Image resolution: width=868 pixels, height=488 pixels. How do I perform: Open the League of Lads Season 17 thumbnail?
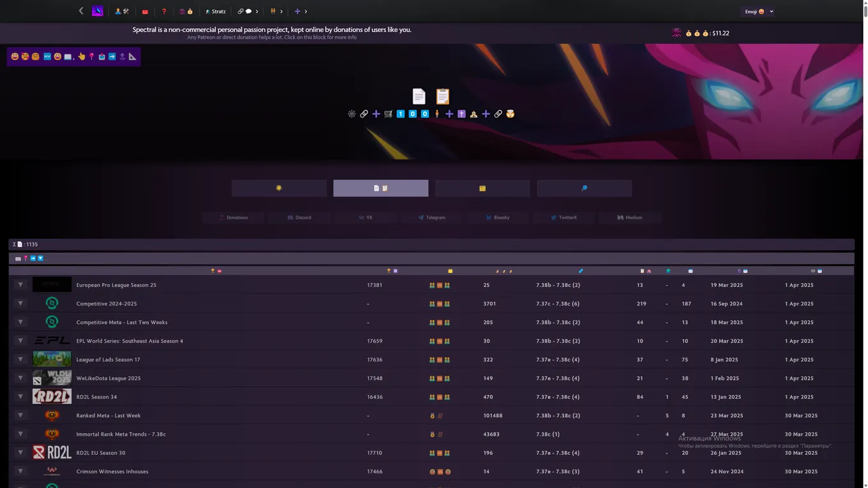pyautogui.click(x=52, y=360)
